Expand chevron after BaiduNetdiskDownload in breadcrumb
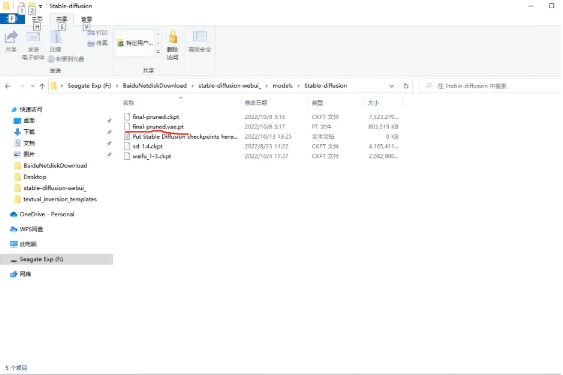563x375 pixels. click(x=193, y=86)
